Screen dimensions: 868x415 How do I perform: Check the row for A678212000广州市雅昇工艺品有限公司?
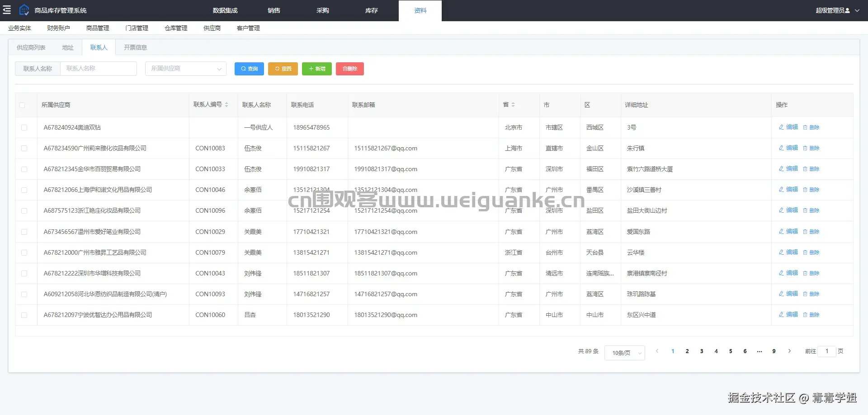24,253
